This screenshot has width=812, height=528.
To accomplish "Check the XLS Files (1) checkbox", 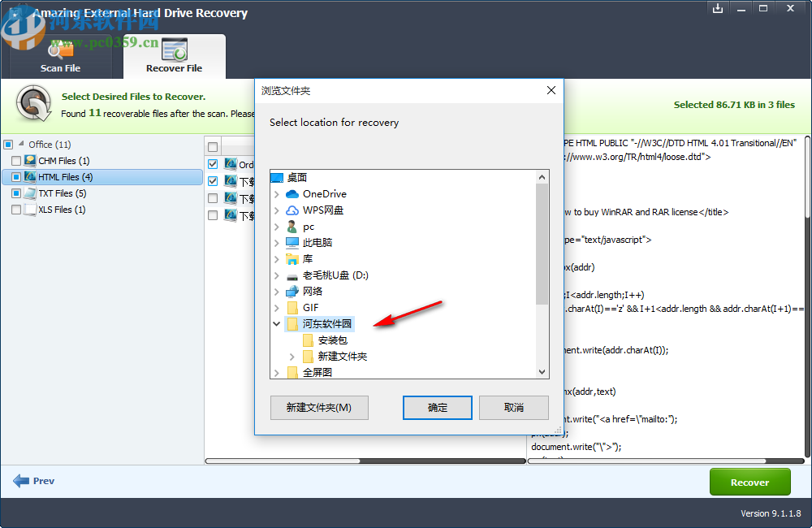I will [x=16, y=210].
